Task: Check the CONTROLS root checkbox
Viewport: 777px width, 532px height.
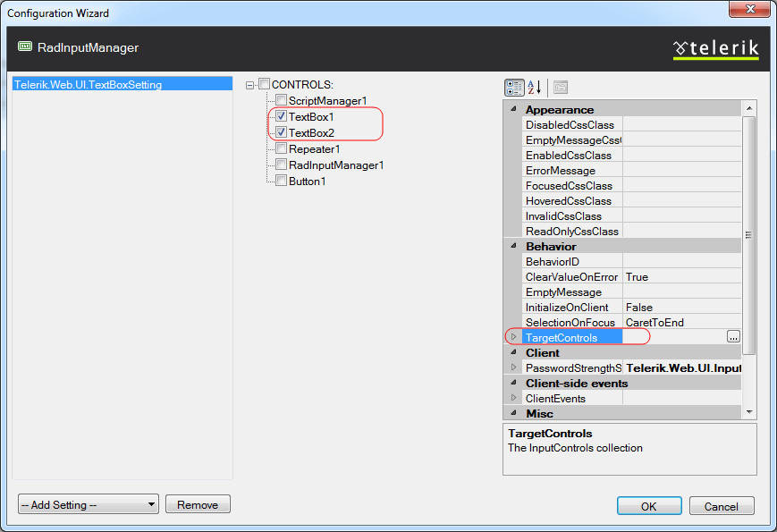Action: 264,84
